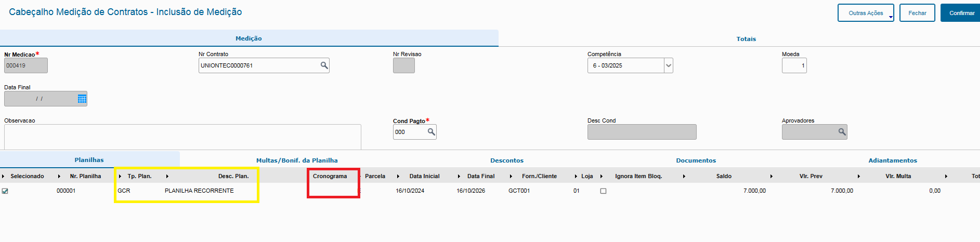Click the arrow beside Saldo column header
Viewport: 980px width, 242px height.
684,177
